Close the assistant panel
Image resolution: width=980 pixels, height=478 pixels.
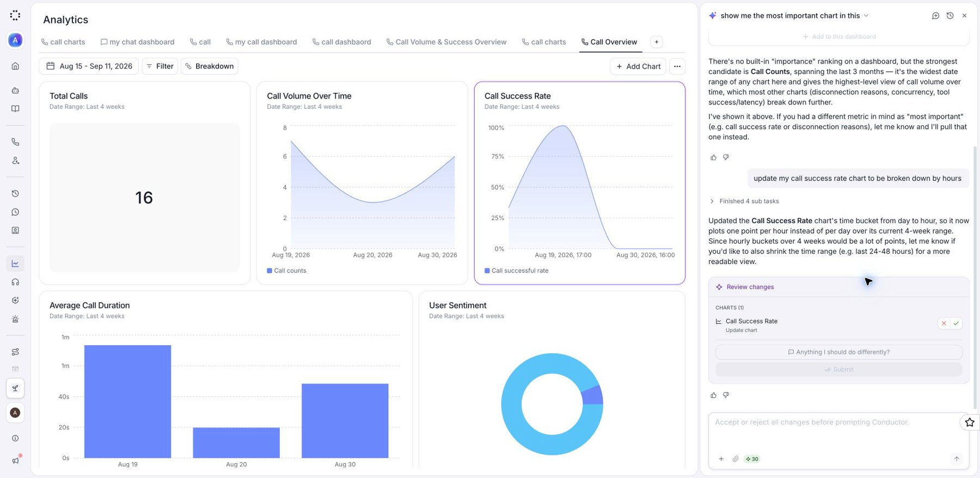[964, 16]
